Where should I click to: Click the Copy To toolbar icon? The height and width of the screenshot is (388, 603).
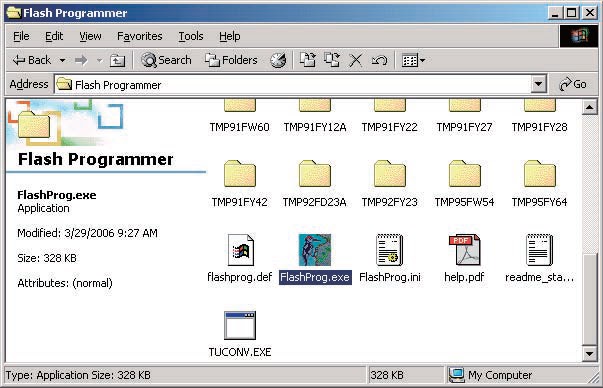(x=331, y=60)
